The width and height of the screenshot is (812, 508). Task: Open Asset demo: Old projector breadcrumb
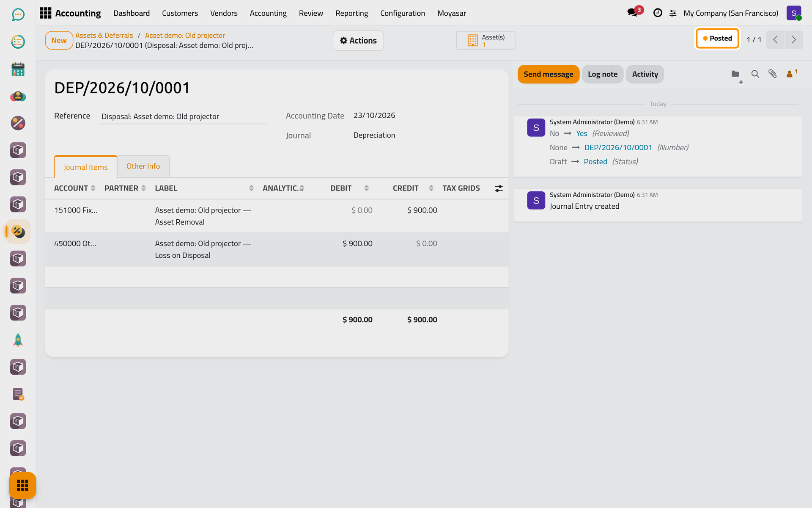click(x=185, y=36)
